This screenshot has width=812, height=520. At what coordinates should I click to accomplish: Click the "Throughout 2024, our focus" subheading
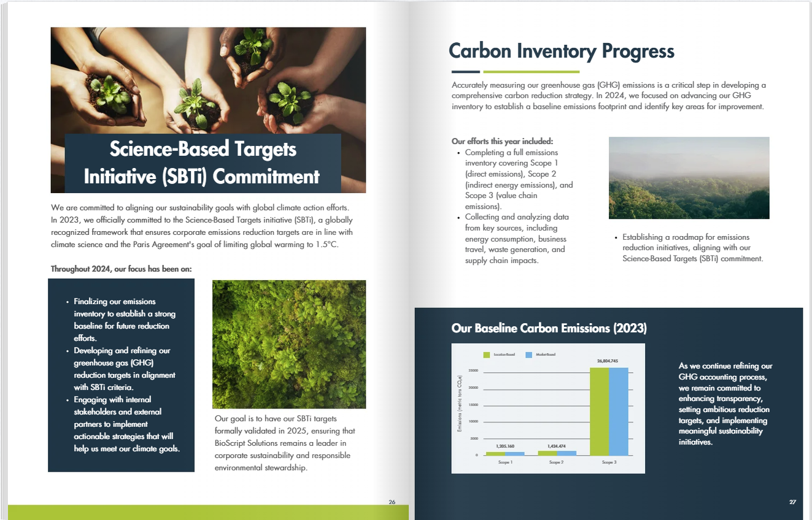coord(121,269)
